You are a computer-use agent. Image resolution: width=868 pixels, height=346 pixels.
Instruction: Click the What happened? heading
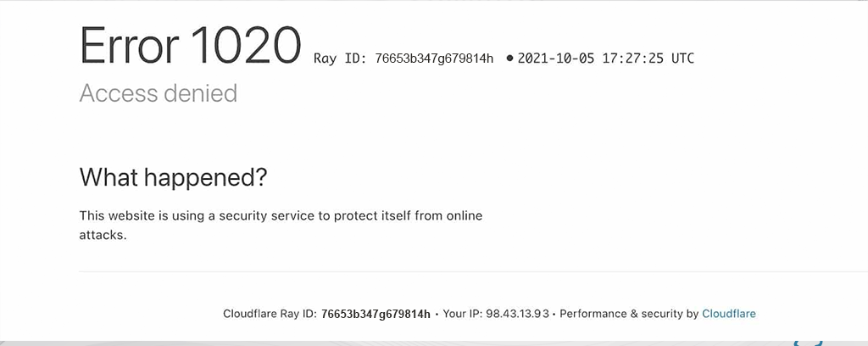click(173, 177)
